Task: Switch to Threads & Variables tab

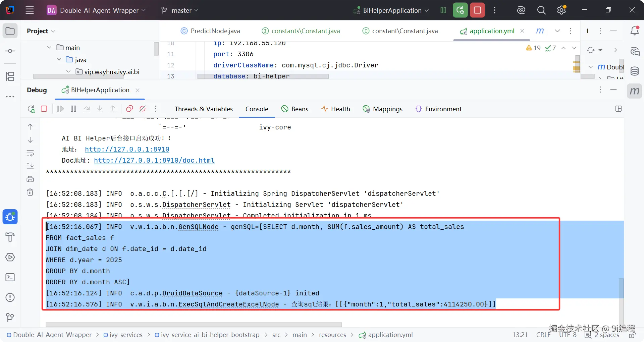Action: (x=204, y=109)
